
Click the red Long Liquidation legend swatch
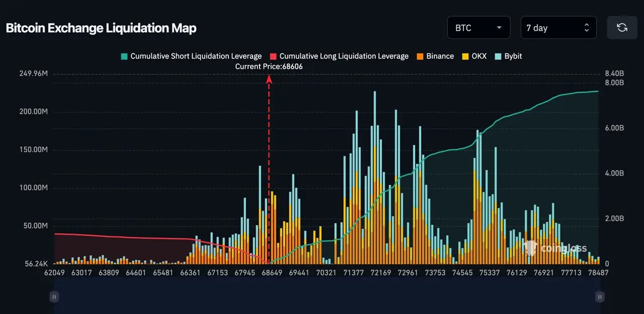pyautogui.click(x=273, y=56)
